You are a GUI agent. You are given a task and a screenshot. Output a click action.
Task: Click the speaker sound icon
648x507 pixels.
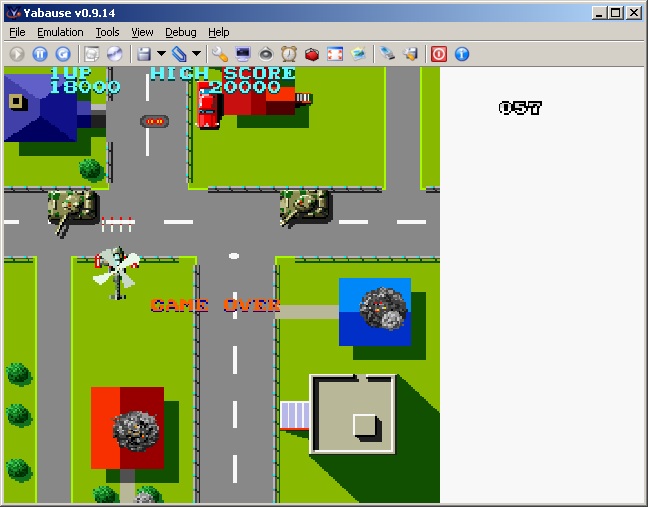coord(266,54)
